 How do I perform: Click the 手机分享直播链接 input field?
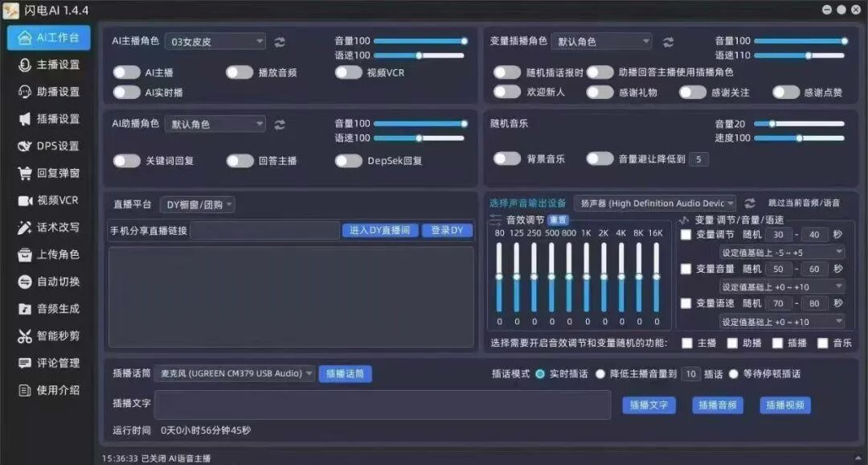[264, 231]
